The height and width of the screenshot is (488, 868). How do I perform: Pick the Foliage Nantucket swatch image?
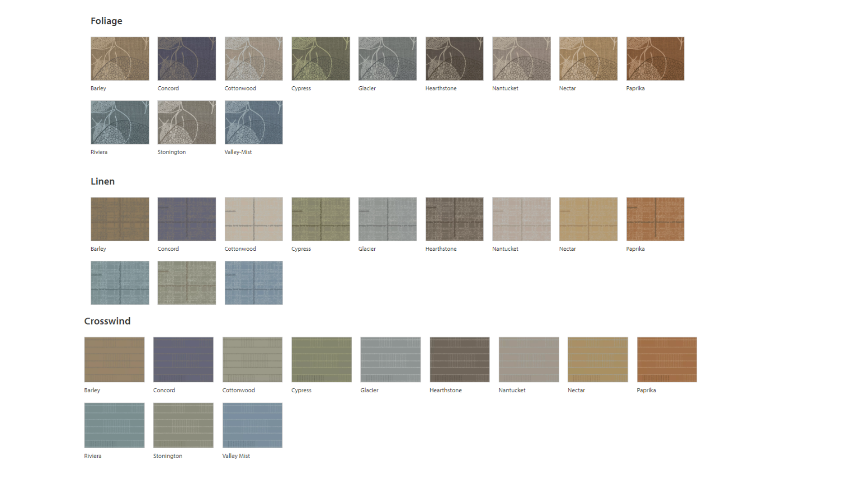click(x=521, y=59)
